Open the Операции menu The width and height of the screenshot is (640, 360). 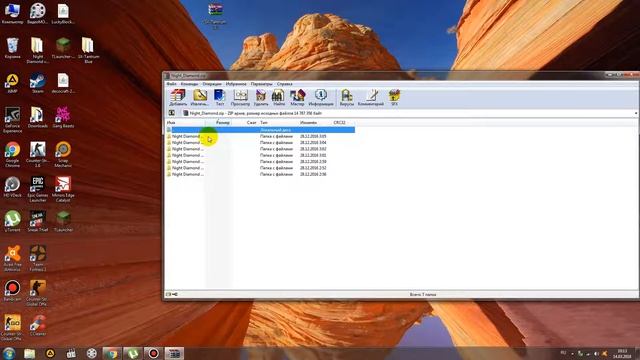tap(212, 84)
